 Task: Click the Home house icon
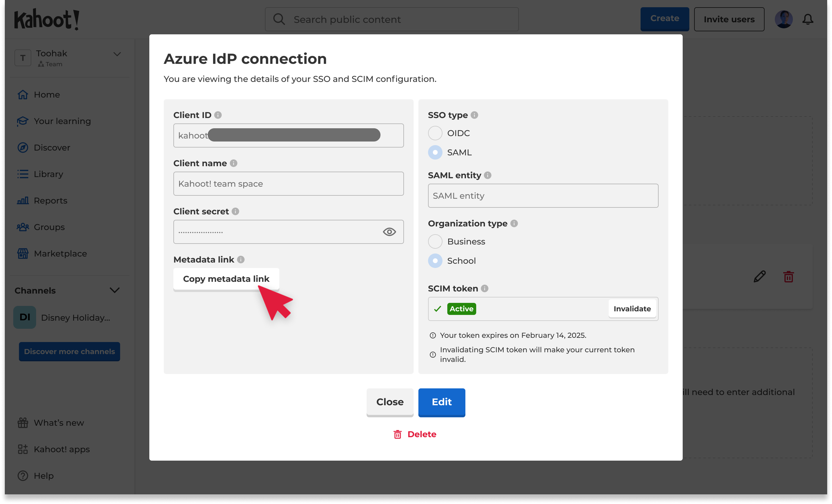tap(23, 95)
